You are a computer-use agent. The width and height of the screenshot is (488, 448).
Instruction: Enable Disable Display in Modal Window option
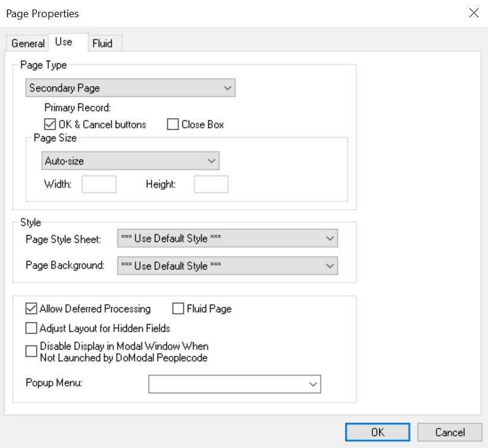pos(31,351)
